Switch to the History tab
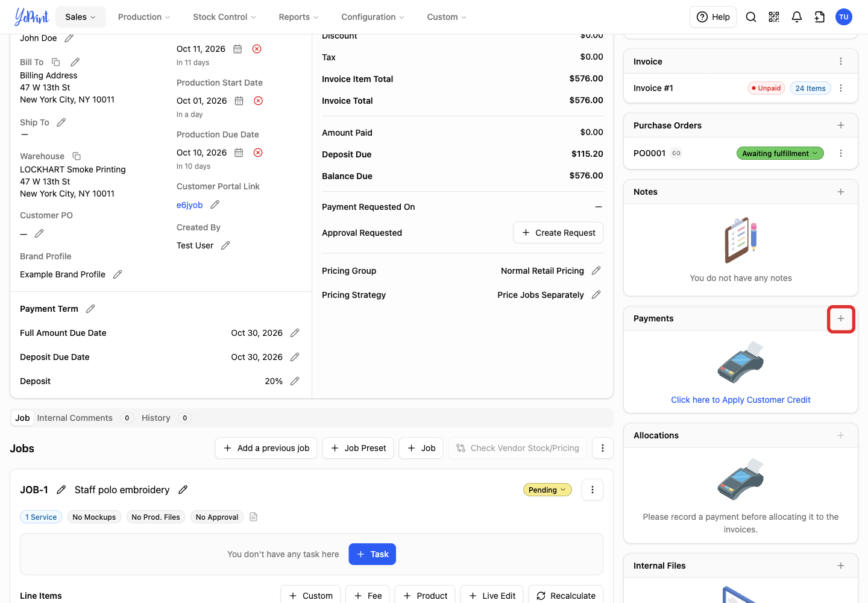The image size is (868, 603). (x=156, y=418)
